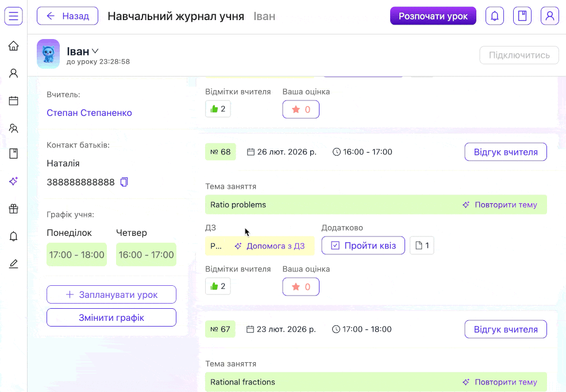This screenshot has height=392, width=566.
Task: Click the Назад back button
Action: [x=67, y=16]
